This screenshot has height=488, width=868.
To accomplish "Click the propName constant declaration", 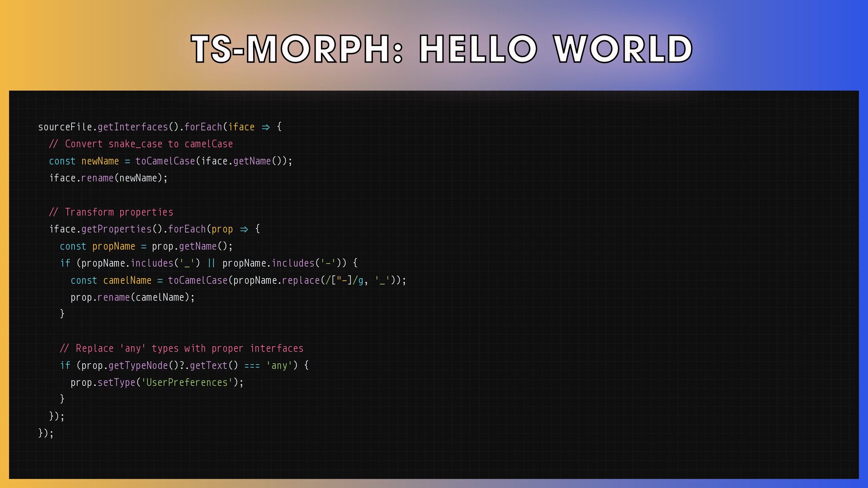I will pyautogui.click(x=113, y=246).
